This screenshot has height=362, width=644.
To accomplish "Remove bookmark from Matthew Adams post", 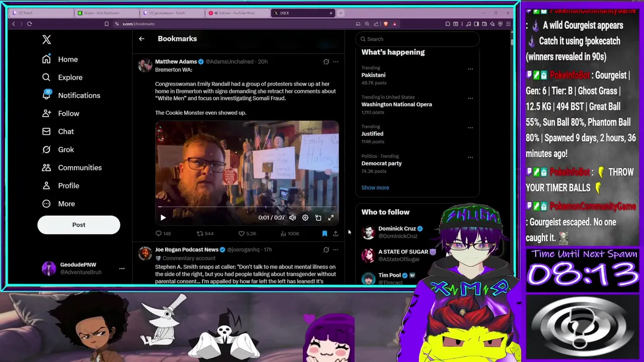I will tap(325, 233).
